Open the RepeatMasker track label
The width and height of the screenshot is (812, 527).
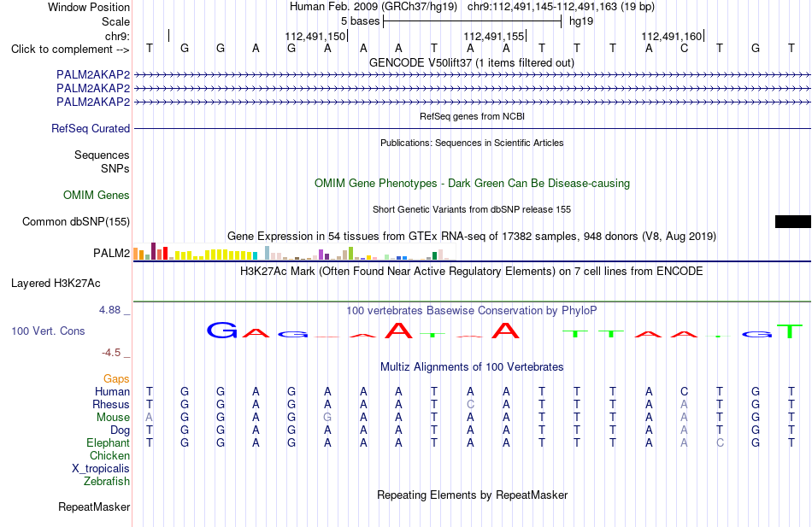coord(94,507)
